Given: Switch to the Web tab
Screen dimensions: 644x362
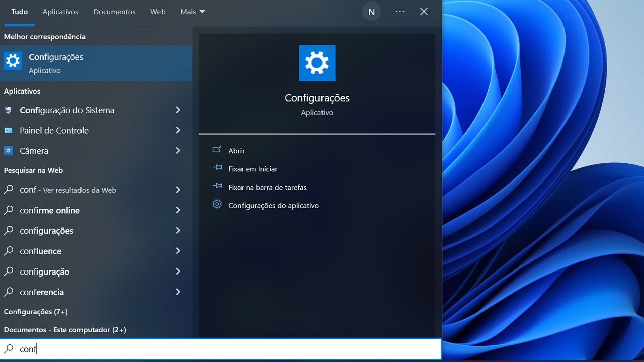Looking at the screenshot, I should (x=158, y=12).
